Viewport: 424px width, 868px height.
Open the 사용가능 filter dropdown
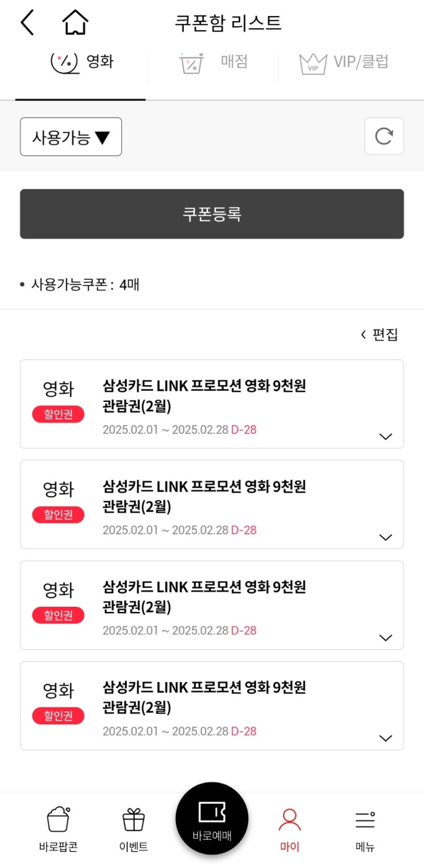pyautogui.click(x=71, y=137)
